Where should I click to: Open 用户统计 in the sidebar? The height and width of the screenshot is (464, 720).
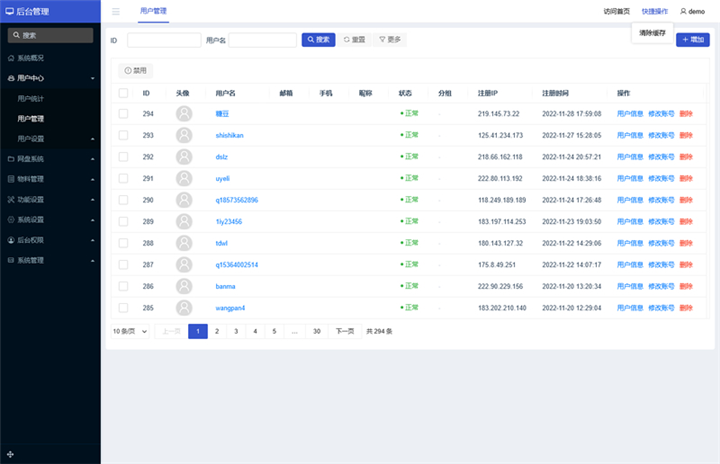[31, 99]
